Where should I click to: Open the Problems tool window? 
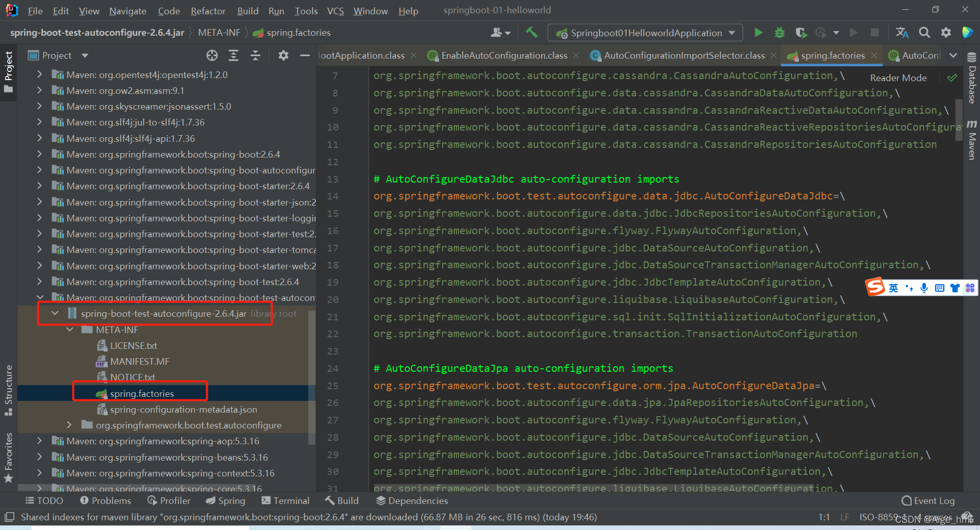click(106, 501)
